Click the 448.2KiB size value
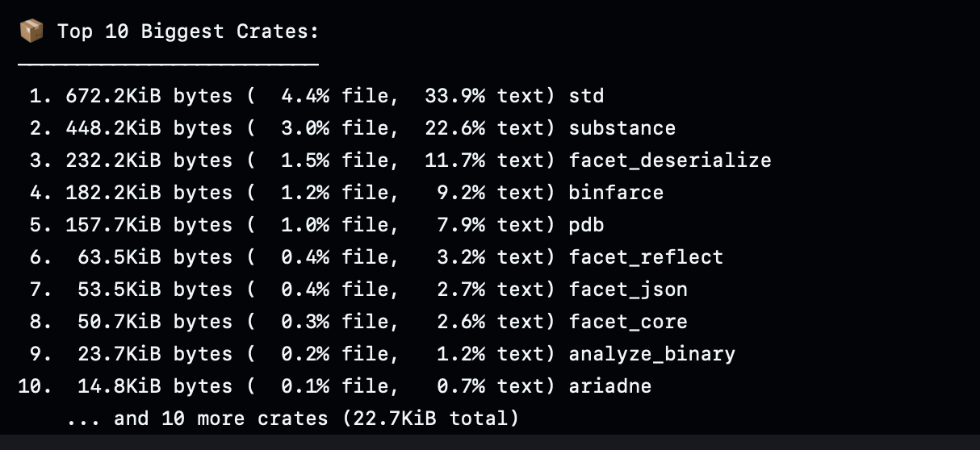980x450 pixels. click(113, 128)
